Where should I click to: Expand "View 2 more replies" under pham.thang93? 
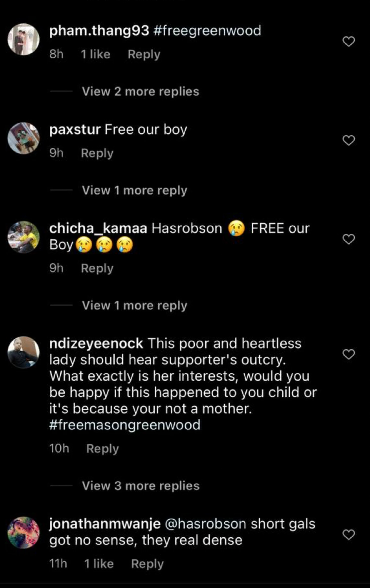(x=141, y=91)
